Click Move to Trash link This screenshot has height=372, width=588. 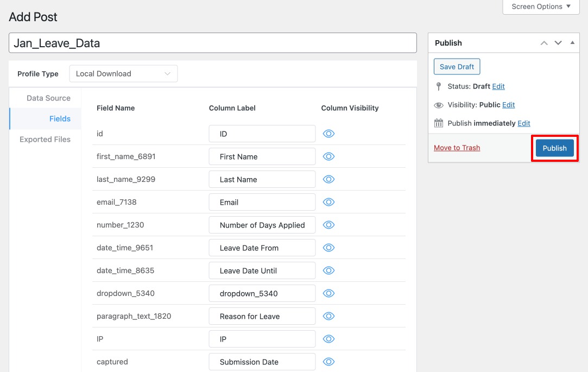tap(457, 148)
